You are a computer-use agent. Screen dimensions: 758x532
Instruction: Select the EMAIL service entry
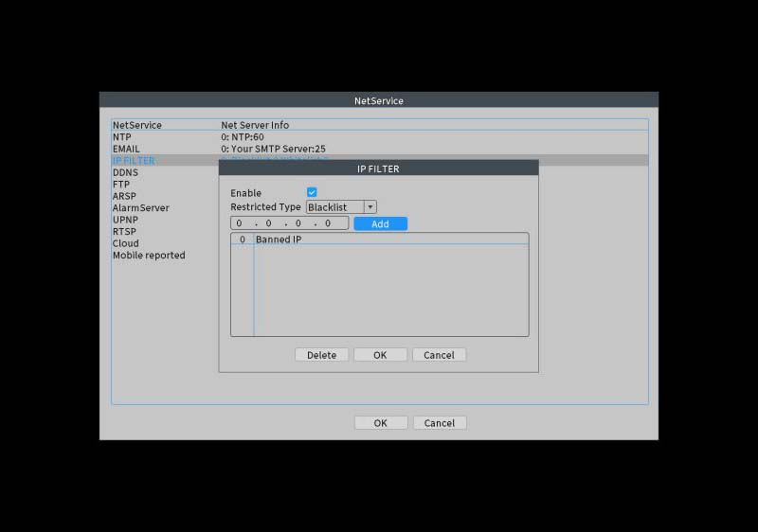[126, 149]
